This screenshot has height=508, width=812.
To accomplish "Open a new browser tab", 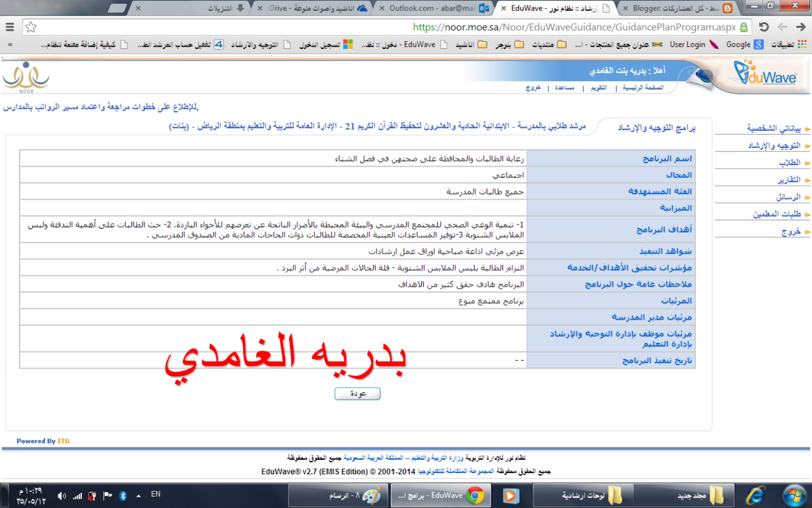I will 117,8.
